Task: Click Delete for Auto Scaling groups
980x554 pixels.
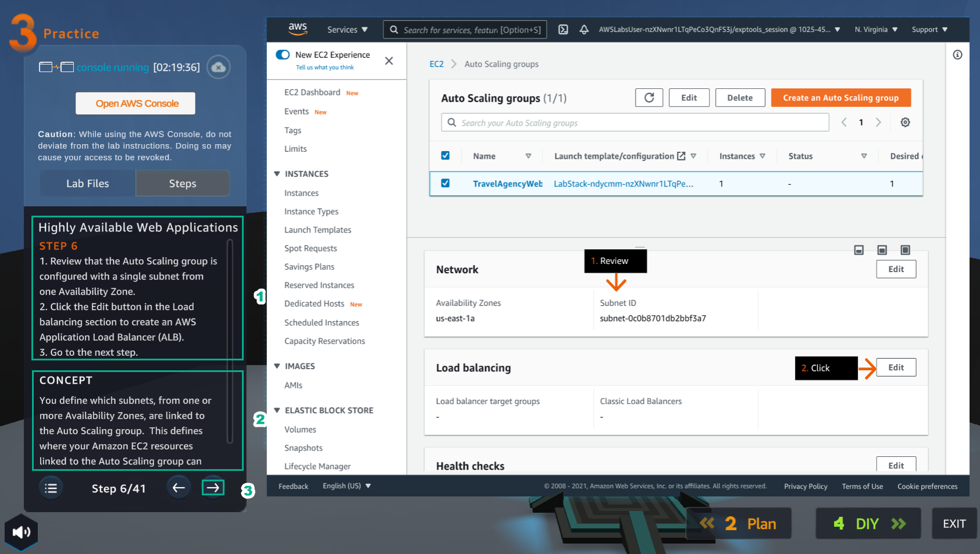Action: 740,98
